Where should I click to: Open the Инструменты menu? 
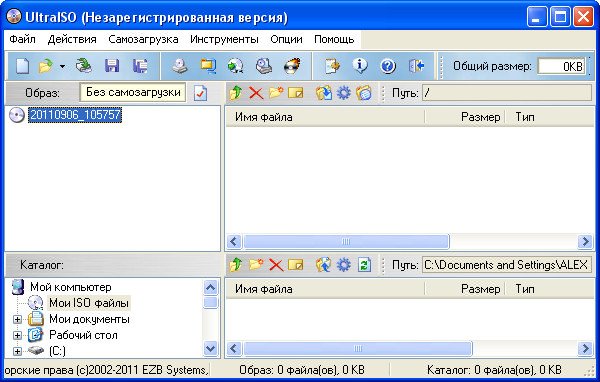pos(224,39)
